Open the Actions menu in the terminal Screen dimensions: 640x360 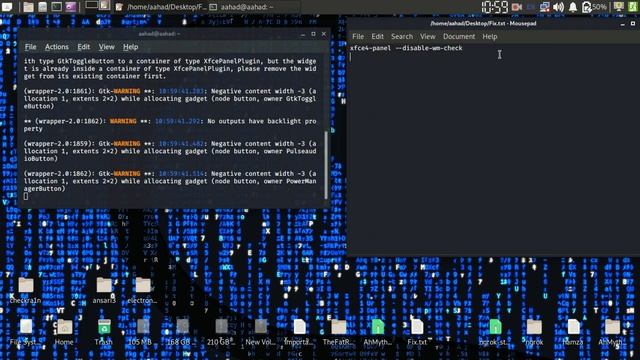click(x=57, y=47)
